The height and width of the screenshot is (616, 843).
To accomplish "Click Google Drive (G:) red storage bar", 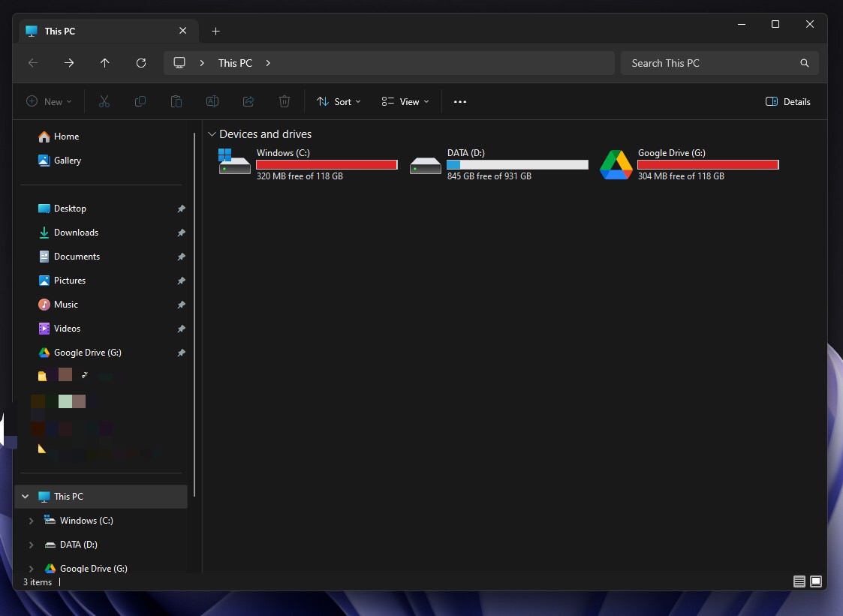I will pos(708,164).
